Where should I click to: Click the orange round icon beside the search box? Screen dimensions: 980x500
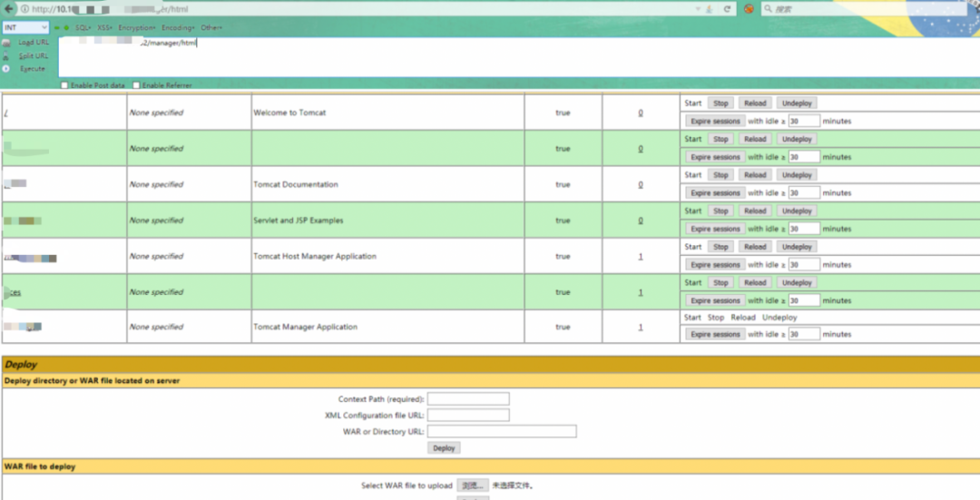pyautogui.click(x=749, y=9)
